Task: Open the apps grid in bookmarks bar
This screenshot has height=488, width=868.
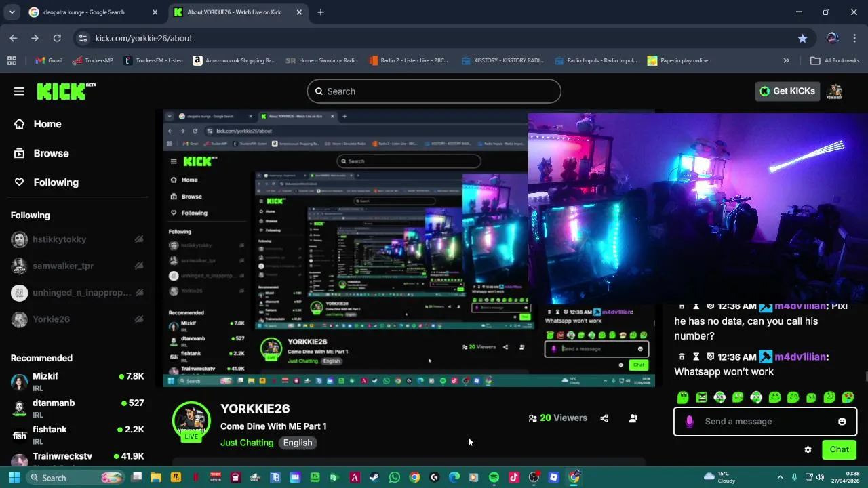Action: pos(12,60)
